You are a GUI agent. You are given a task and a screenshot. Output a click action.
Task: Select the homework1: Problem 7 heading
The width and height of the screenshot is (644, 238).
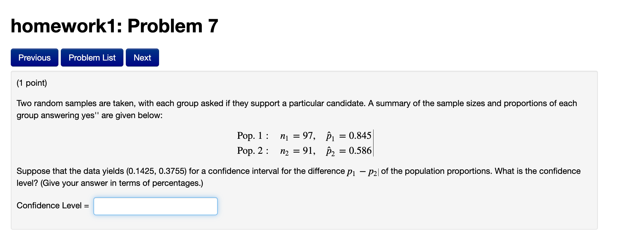click(113, 26)
